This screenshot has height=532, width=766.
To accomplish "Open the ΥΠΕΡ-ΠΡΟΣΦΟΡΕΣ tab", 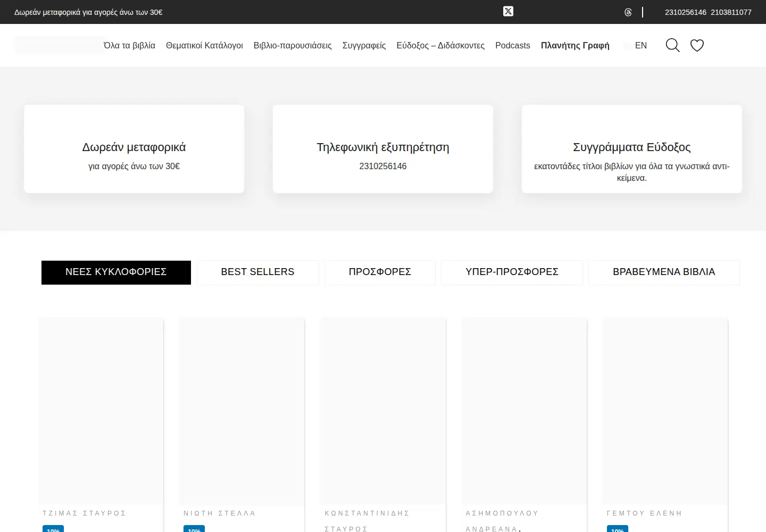I will 512,272.
